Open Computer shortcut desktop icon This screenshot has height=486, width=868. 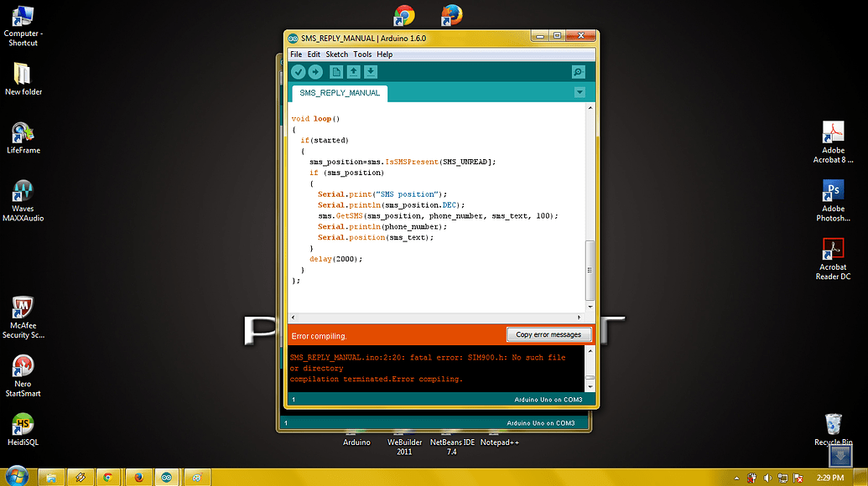(x=23, y=26)
